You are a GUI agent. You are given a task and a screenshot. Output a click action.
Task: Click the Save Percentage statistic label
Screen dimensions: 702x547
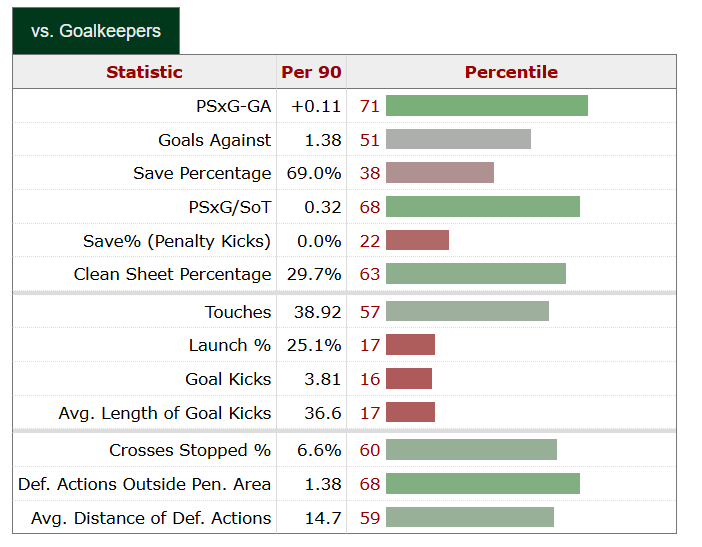tap(202, 173)
